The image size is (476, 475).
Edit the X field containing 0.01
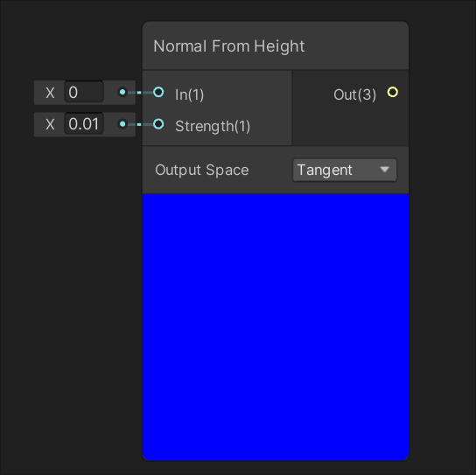point(84,124)
